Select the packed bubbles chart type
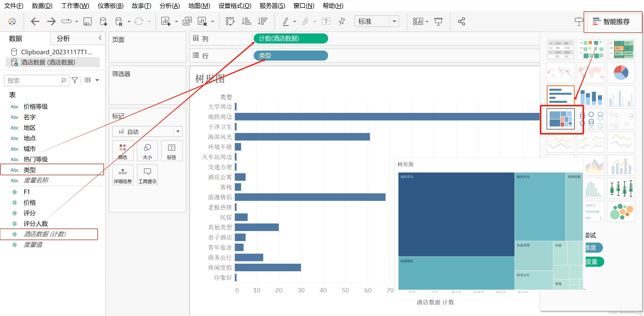 (x=621, y=211)
